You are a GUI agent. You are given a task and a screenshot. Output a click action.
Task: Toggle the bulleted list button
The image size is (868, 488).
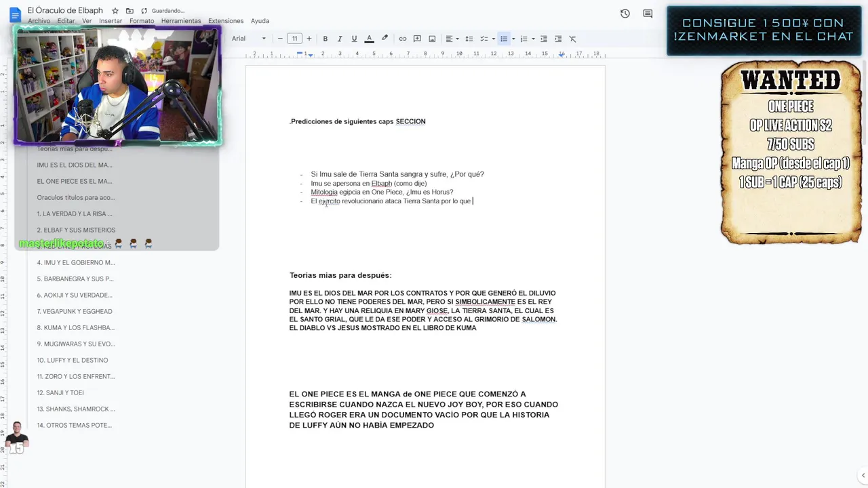504,39
